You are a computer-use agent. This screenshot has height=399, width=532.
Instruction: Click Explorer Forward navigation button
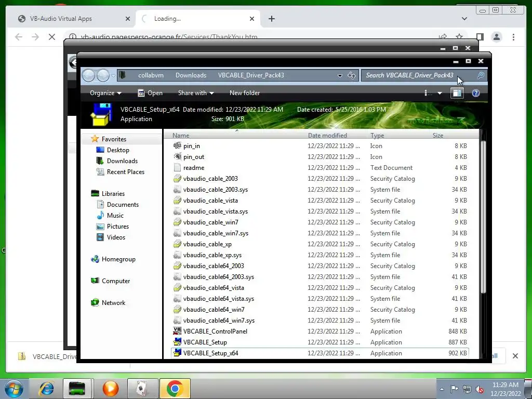[x=103, y=75]
